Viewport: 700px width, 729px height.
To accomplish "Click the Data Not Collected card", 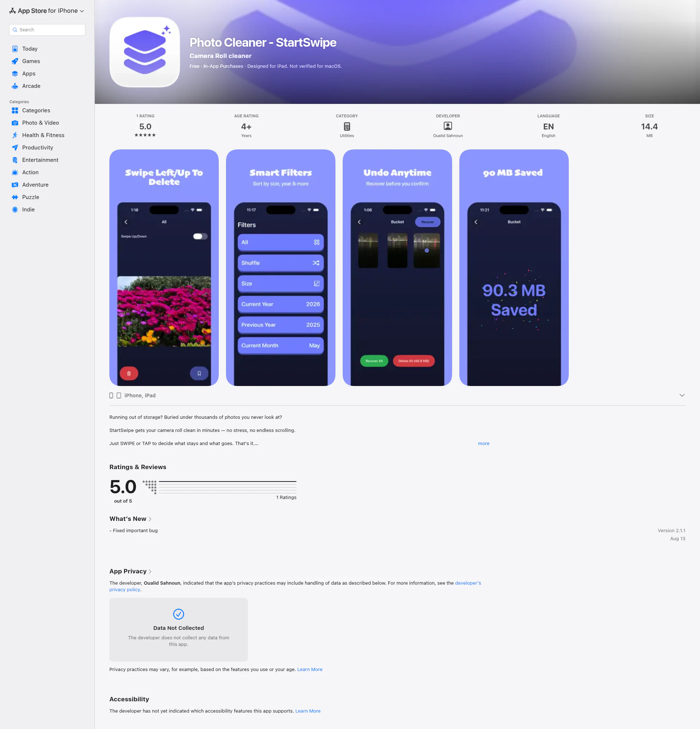I will (179, 629).
